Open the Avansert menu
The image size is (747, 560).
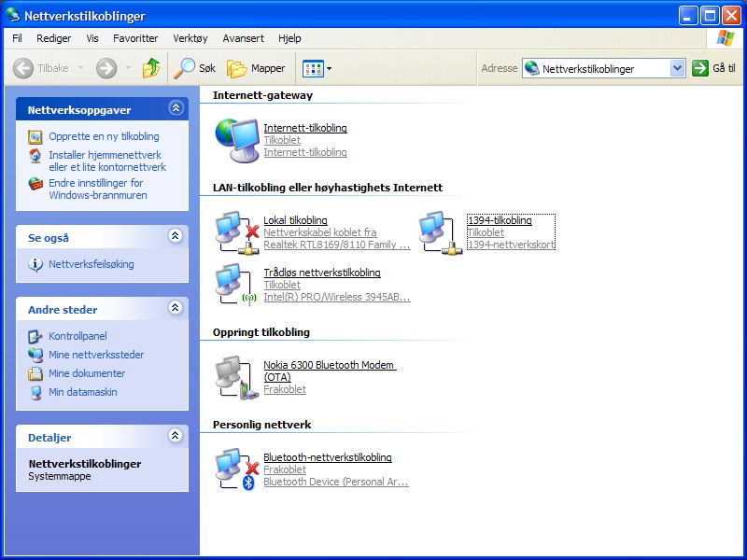[243, 38]
